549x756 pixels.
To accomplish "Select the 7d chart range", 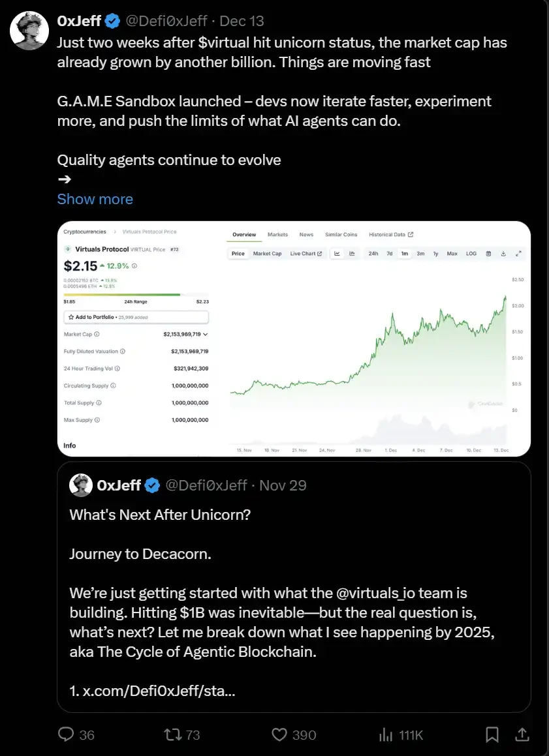I will coord(389,254).
